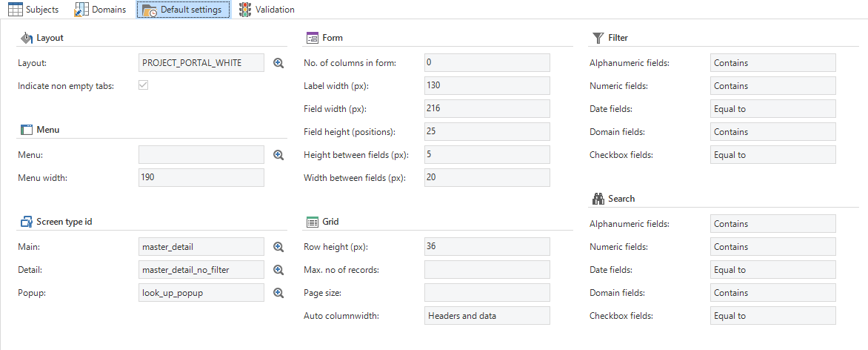The image size is (868, 350).
Task: Click the Menu width input field
Action: click(x=201, y=178)
